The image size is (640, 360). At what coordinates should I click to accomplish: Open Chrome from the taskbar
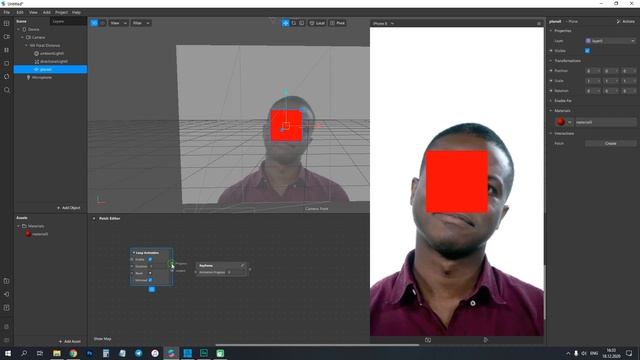click(73, 353)
